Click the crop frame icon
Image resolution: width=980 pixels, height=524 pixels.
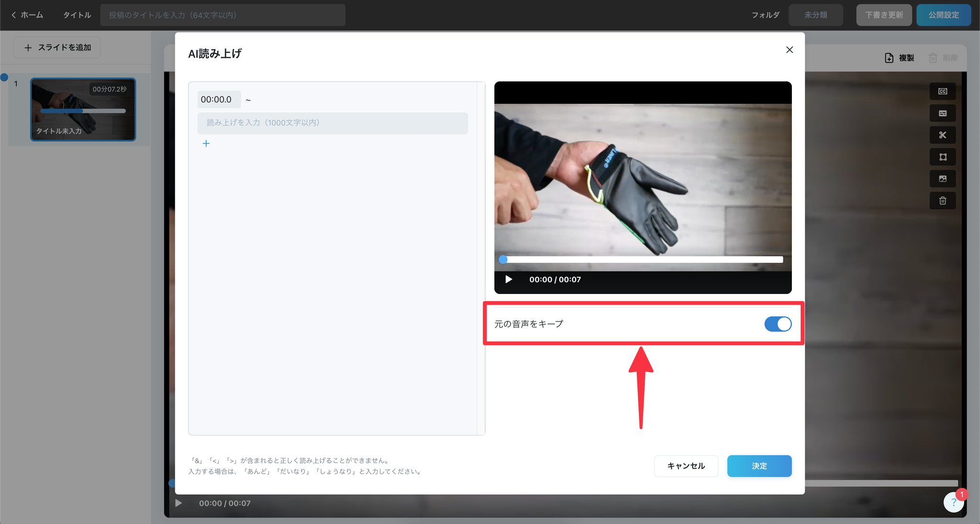pos(942,157)
